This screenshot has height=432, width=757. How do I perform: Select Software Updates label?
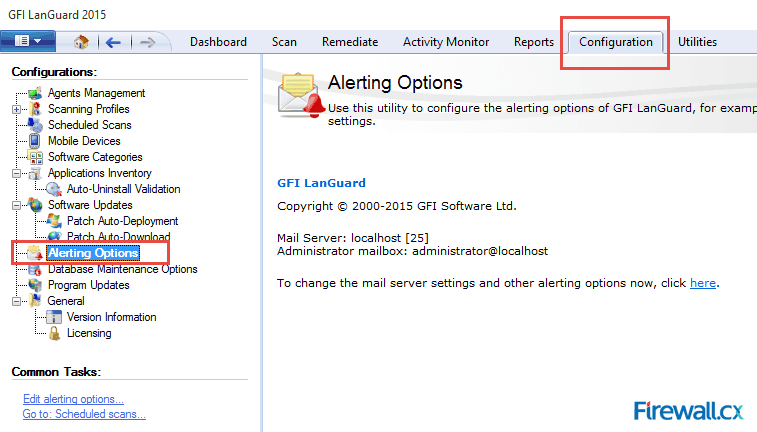point(90,205)
